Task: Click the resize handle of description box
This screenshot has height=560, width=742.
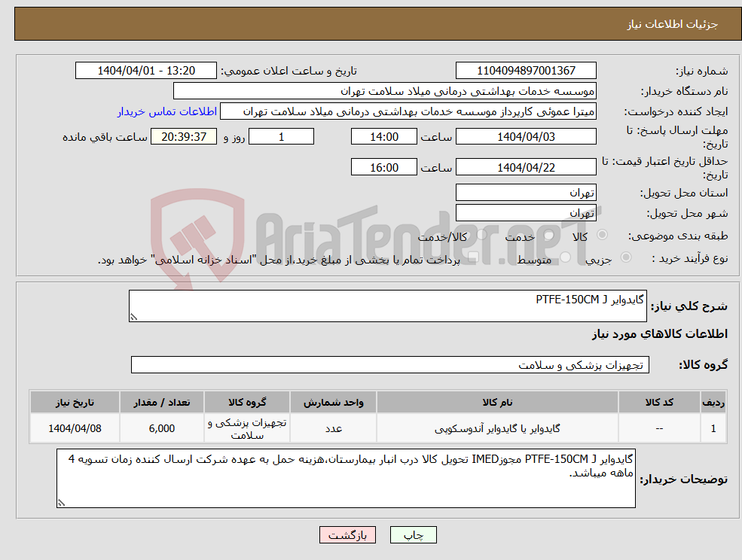Action: coord(133,318)
